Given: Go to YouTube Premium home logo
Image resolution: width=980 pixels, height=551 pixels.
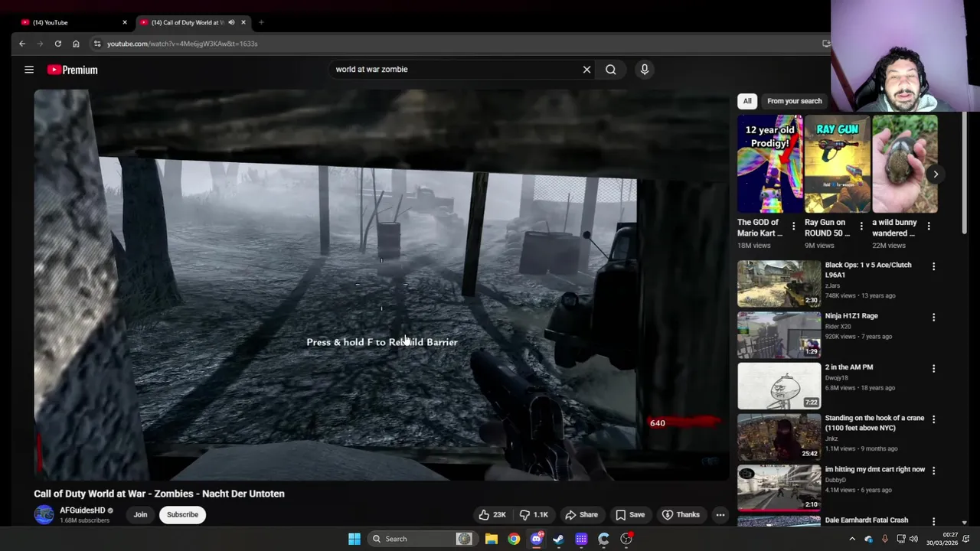Looking at the screenshot, I should (72, 70).
